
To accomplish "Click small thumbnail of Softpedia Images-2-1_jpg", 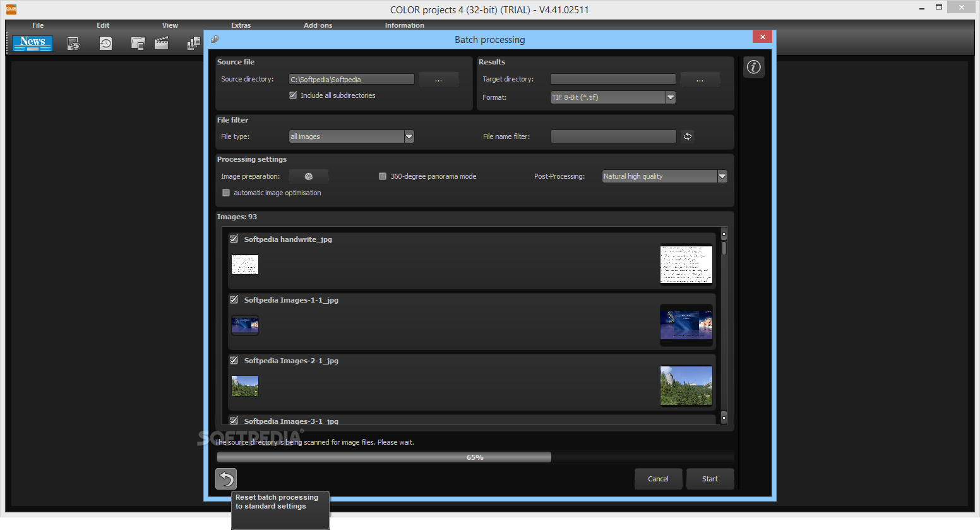I will (245, 386).
